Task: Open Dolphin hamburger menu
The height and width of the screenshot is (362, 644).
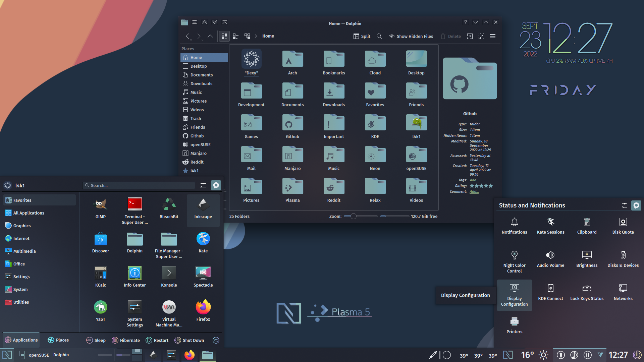Action: (493, 36)
